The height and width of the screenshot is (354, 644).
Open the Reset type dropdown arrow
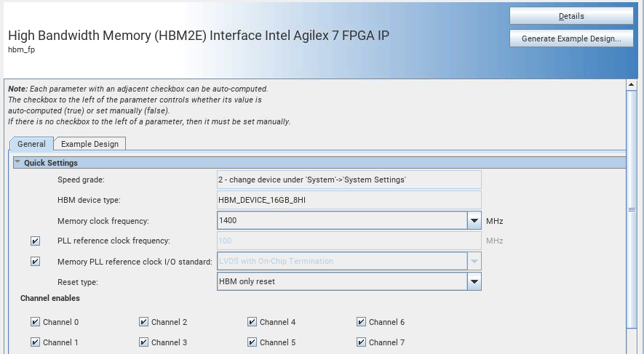click(474, 281)
